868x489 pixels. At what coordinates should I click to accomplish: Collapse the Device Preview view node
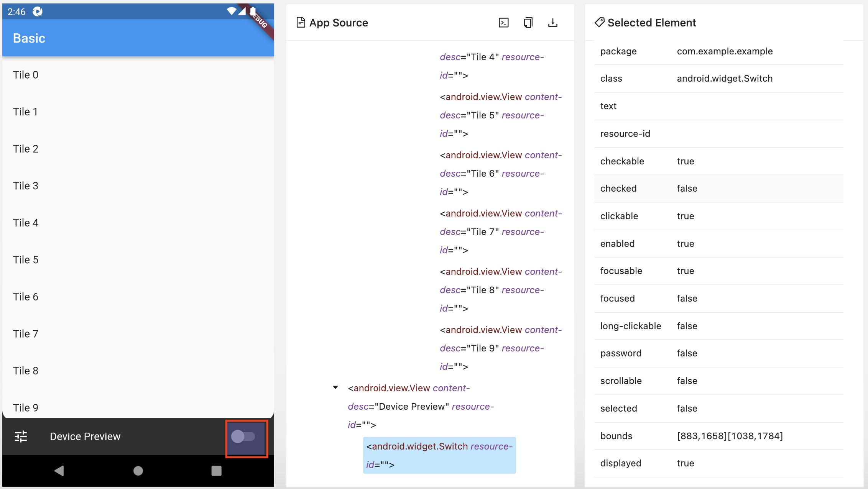(x=335, y=388)
